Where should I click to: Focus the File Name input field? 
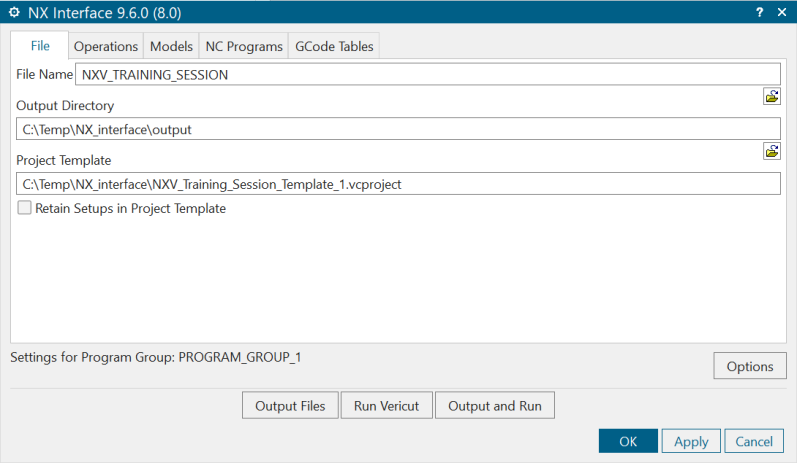(427, 74)
